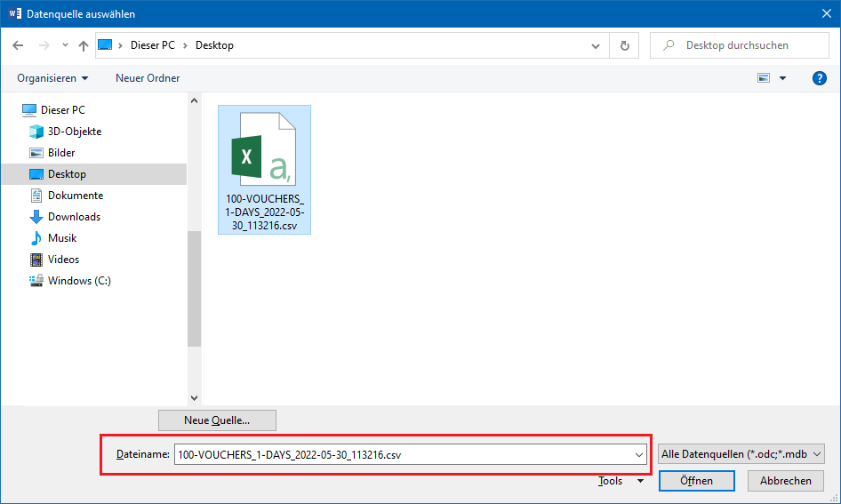Go up one folder level

tap(83, 45)
